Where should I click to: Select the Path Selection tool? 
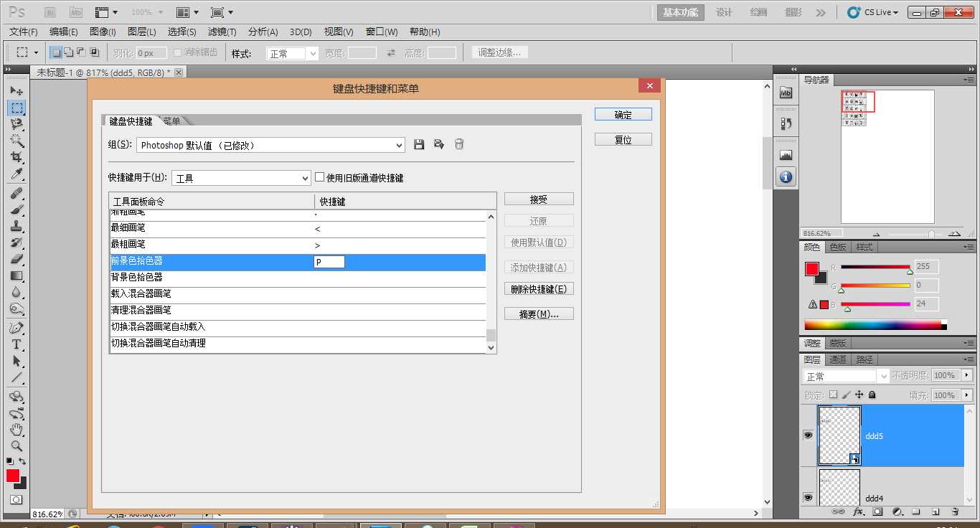pyautogui.click(x=17, y=362)
